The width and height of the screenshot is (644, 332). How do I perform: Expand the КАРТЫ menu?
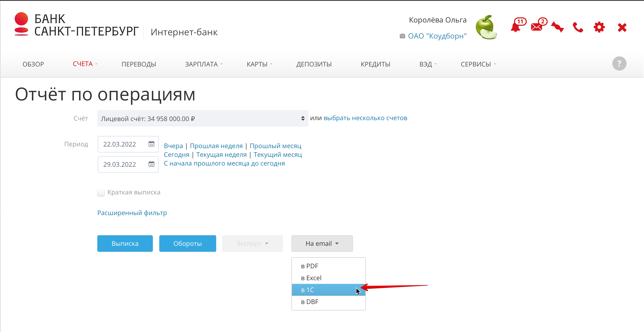tap(260, 64)
